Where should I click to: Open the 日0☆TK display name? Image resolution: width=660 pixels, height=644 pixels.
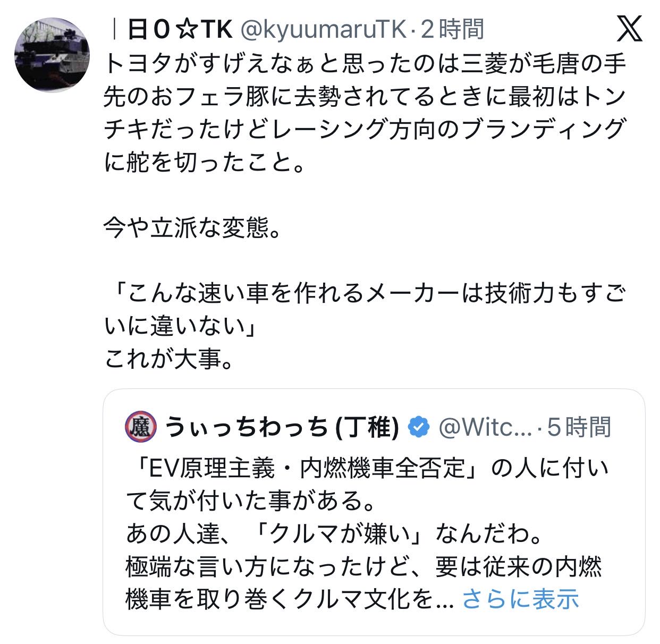(180, 29)
